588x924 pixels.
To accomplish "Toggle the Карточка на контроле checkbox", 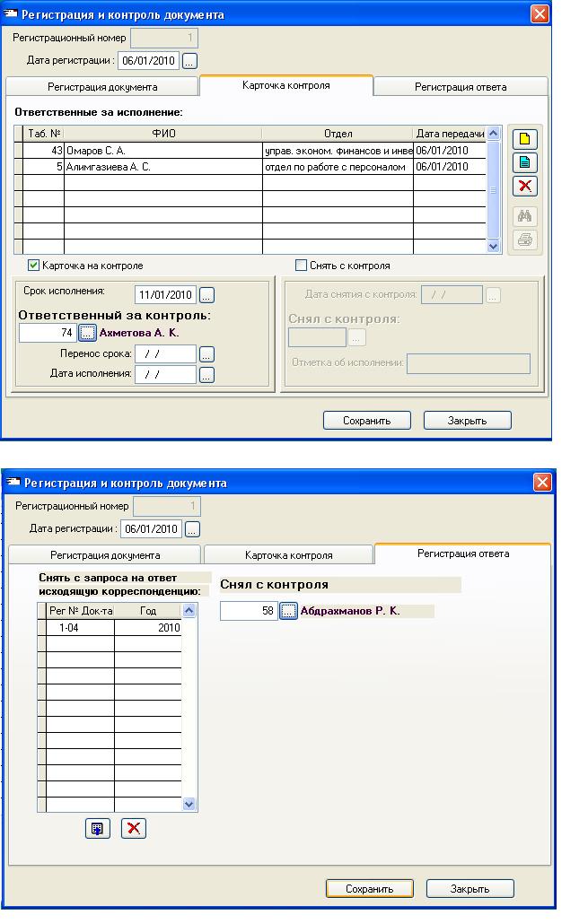I will click(x=33, y=266).
